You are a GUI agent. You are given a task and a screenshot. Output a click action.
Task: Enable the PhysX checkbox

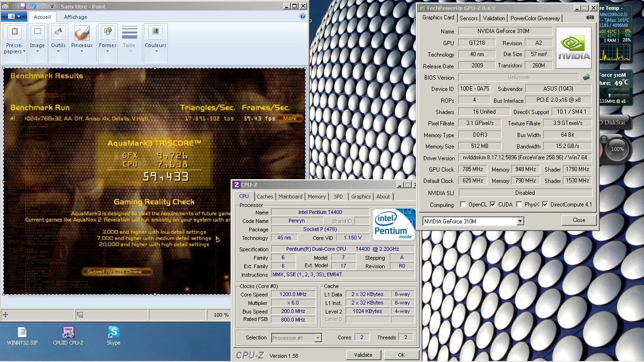(519, 205)
